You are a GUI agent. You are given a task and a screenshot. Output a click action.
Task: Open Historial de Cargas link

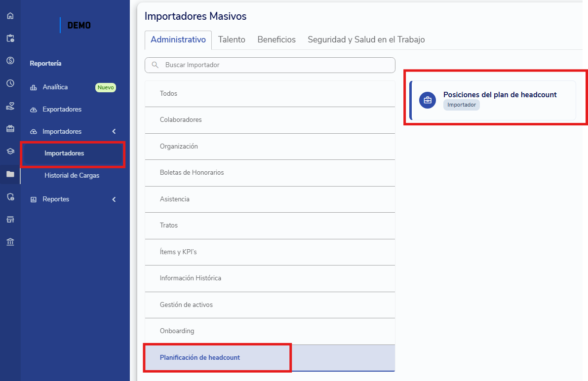pyautogui.click(x=72, y=176)
